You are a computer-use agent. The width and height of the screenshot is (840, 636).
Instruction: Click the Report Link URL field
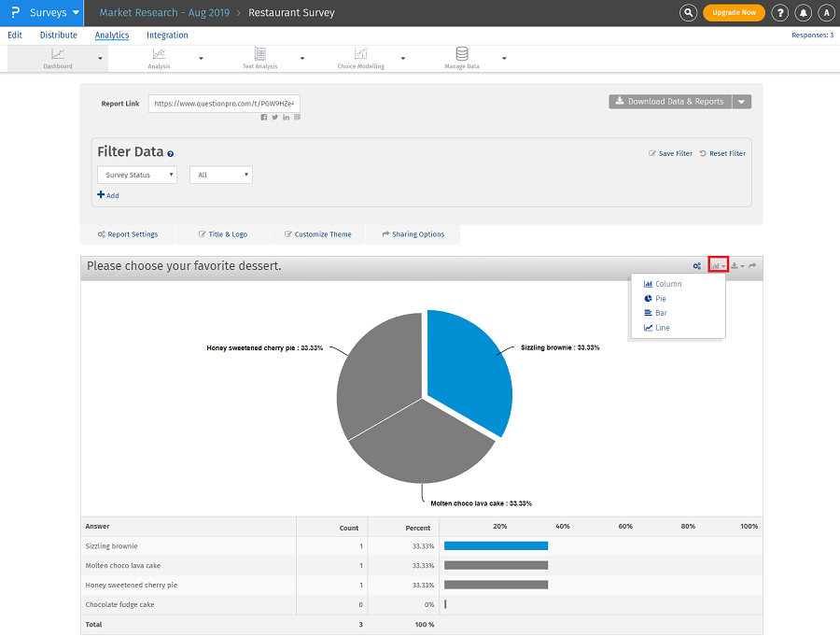click(x=224, y=104)
